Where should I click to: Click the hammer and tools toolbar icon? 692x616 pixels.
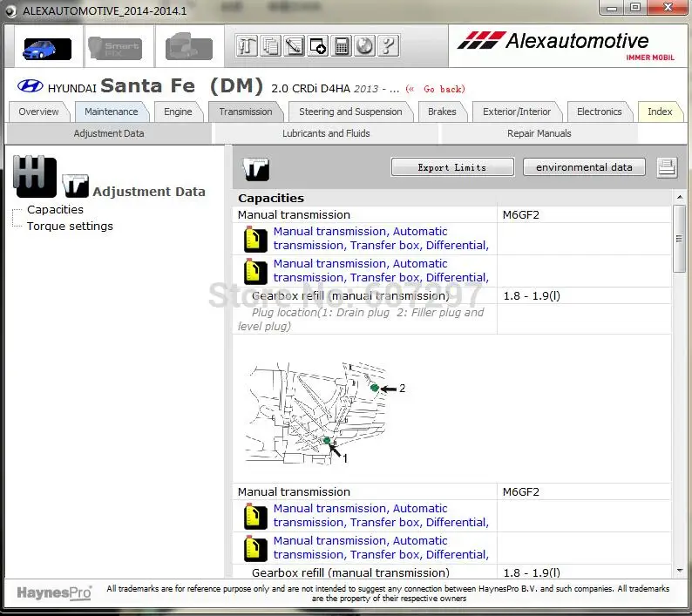coord(248,45)
